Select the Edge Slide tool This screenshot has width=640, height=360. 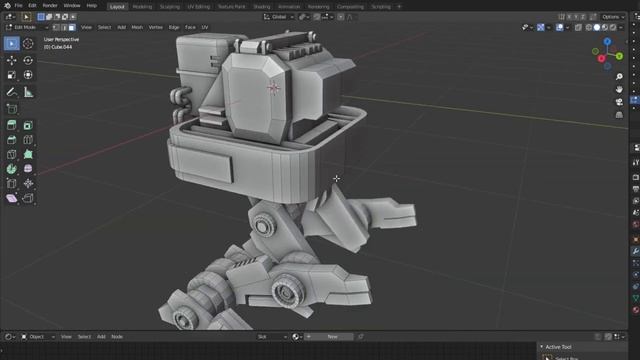pos(11,184)
